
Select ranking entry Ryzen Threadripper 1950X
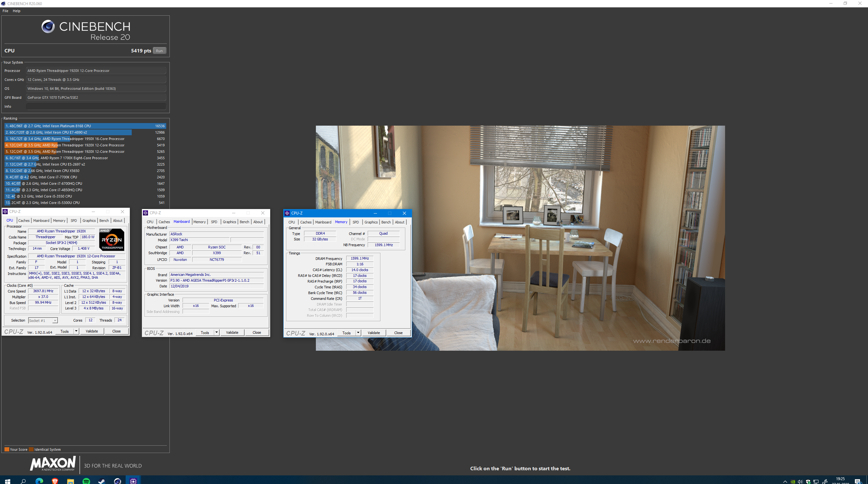[85, 138]
